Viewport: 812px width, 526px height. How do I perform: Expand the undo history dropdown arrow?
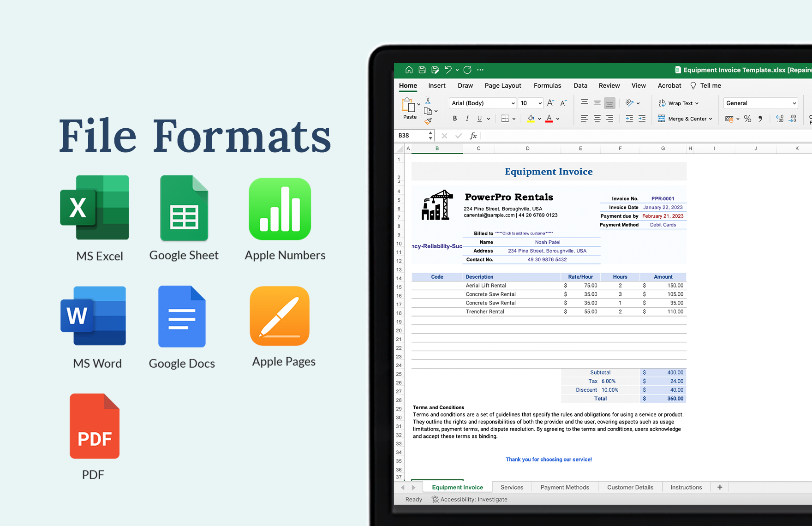pos(457,70)
